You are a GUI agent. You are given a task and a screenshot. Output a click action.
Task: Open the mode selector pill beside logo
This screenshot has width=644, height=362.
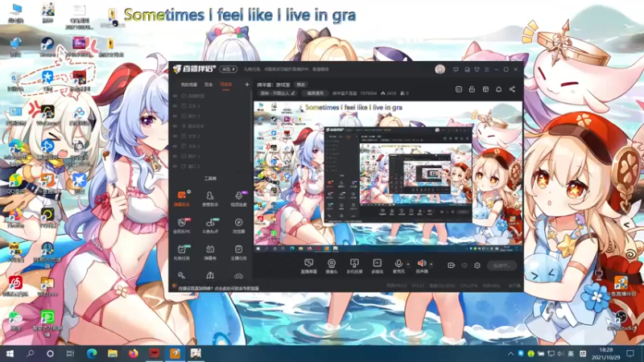(229, 69)
